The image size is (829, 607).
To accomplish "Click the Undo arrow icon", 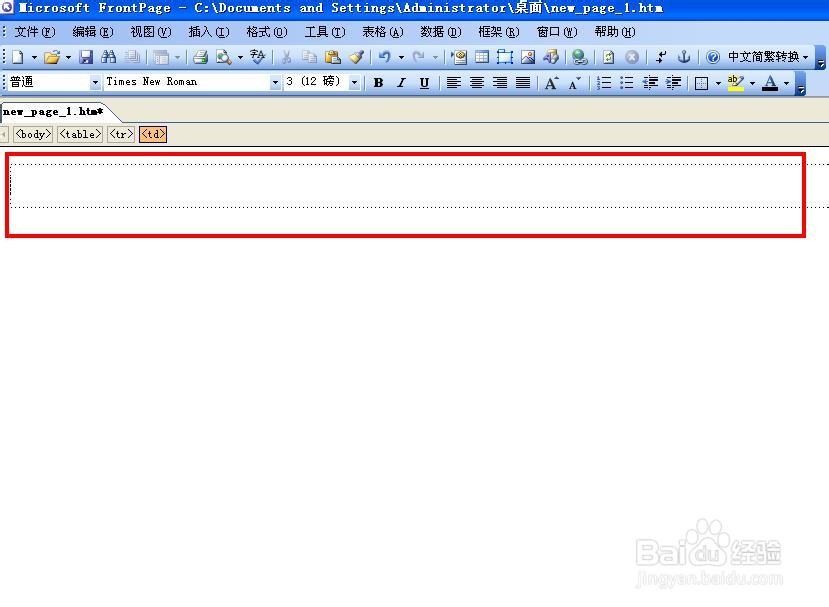I will 385,57.
